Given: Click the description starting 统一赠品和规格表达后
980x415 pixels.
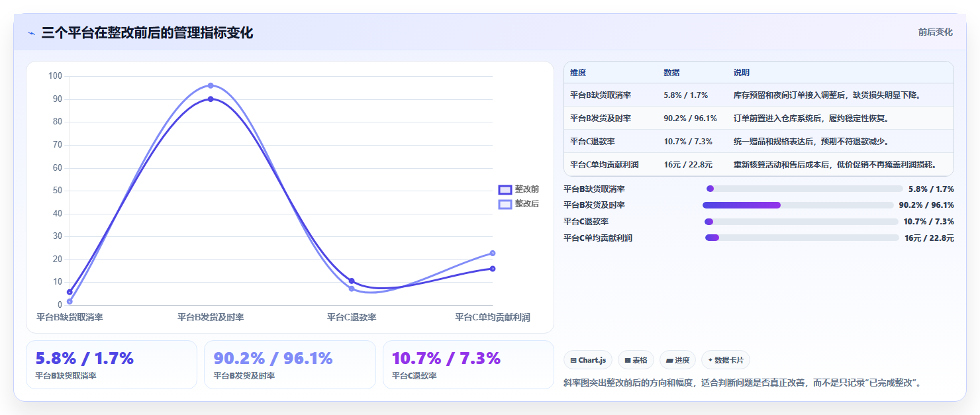Looking at the screenshot, I should (811, 142).
